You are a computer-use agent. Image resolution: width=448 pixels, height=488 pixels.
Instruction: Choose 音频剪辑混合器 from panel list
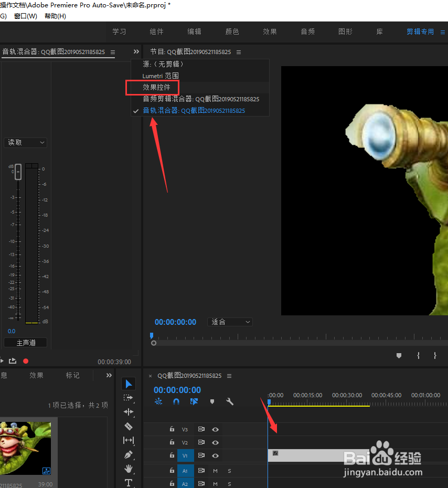point(200,99)
